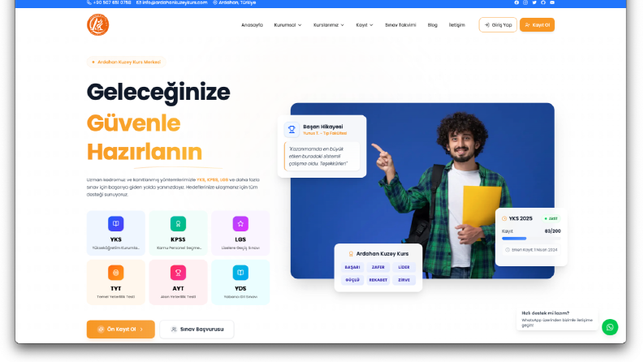Click the ZAFER tag
644x362 pixels.
coord(378,267)
